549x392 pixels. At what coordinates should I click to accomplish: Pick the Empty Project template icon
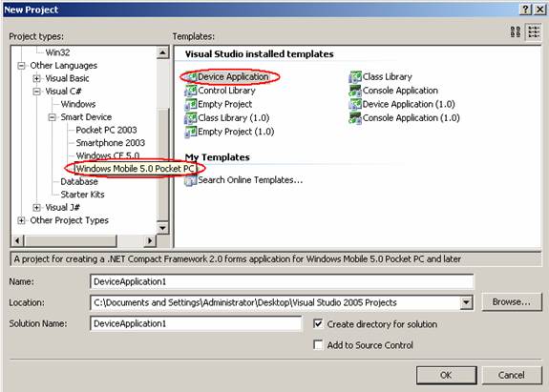pyautogui.click(x=191, y=104)
